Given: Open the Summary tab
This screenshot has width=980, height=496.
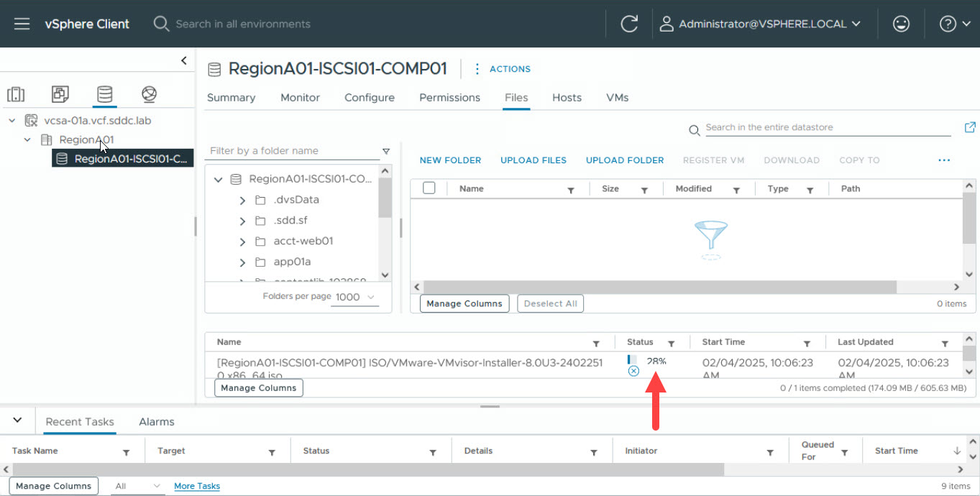Looking at the screenshot, I should [231, 98].
